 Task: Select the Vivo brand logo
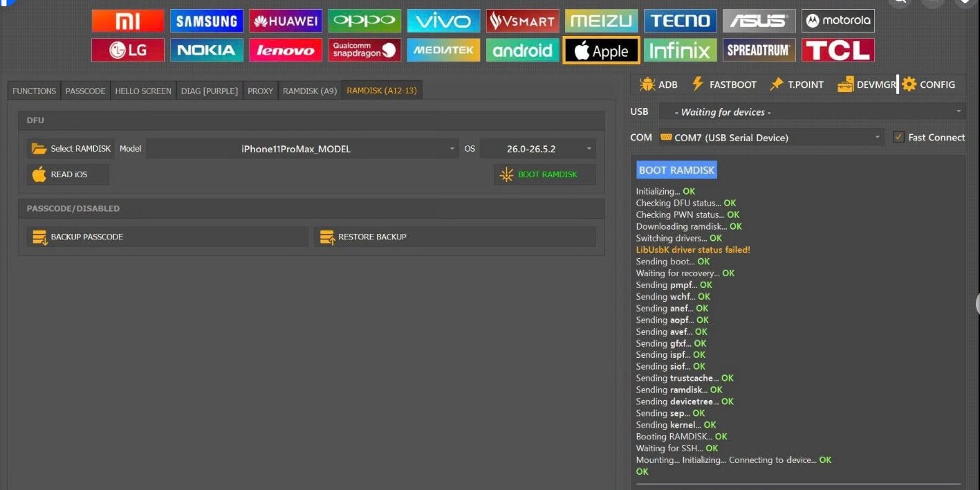[443, 21]
